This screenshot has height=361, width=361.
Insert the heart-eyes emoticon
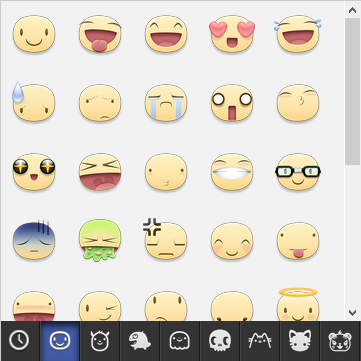click(232, 34)
